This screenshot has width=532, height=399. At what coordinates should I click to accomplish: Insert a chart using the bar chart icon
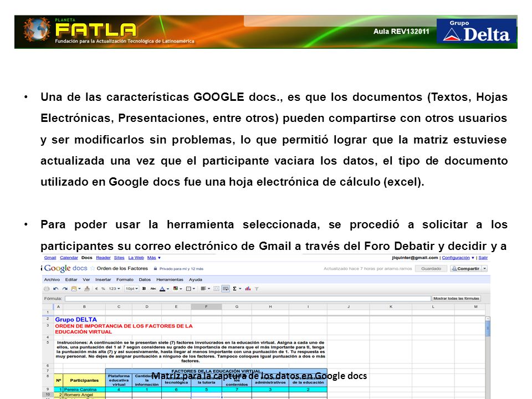248,289
